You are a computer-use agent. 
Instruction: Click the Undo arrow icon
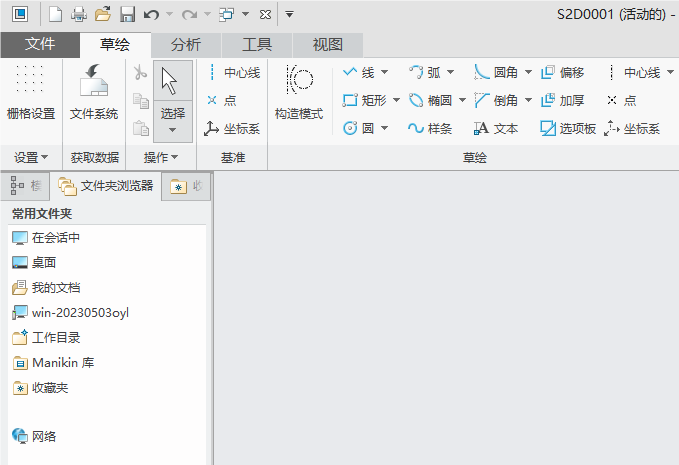pyautogui.click(x=151, y=15)
